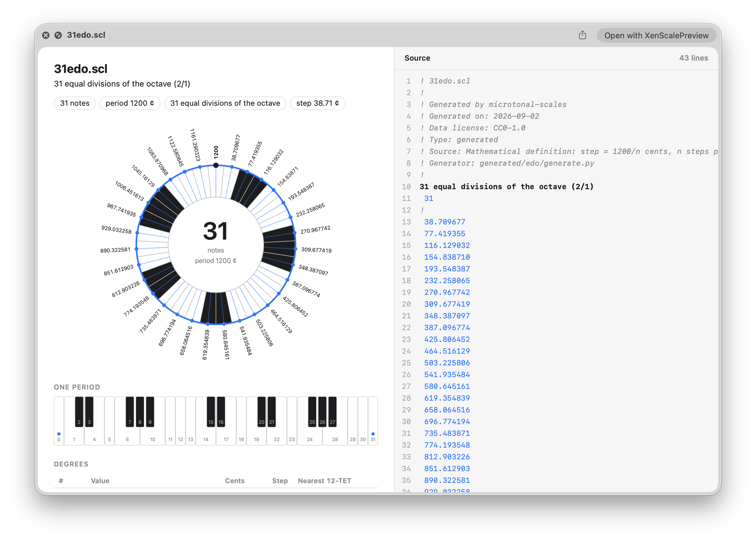The height and width of the screenshot is (541, 756).
Task: Select white piano key 18
Action: [x=241, y=421]
